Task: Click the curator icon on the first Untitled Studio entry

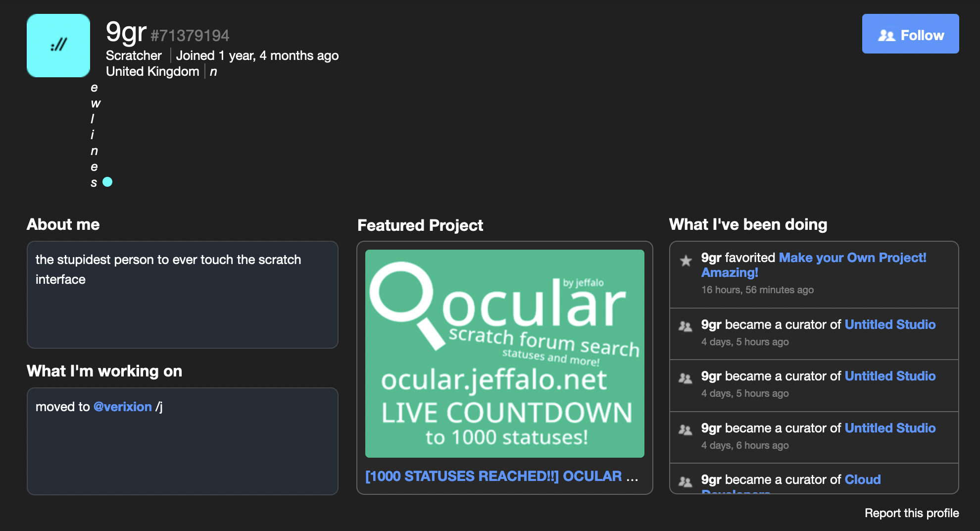Action: coord(686,326)
